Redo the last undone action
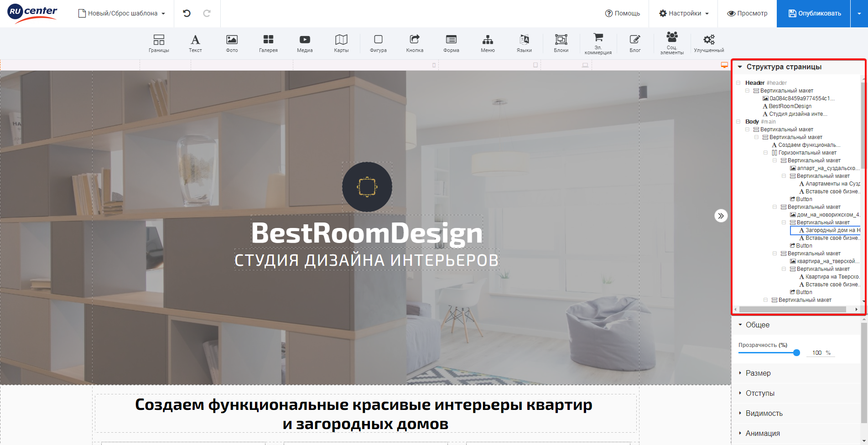868x445 pixels. pos(207,13)
